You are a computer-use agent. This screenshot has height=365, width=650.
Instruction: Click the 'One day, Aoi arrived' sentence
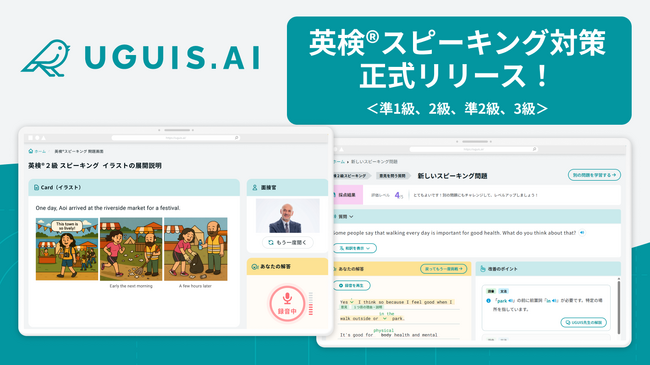click(x=108, y=208)
